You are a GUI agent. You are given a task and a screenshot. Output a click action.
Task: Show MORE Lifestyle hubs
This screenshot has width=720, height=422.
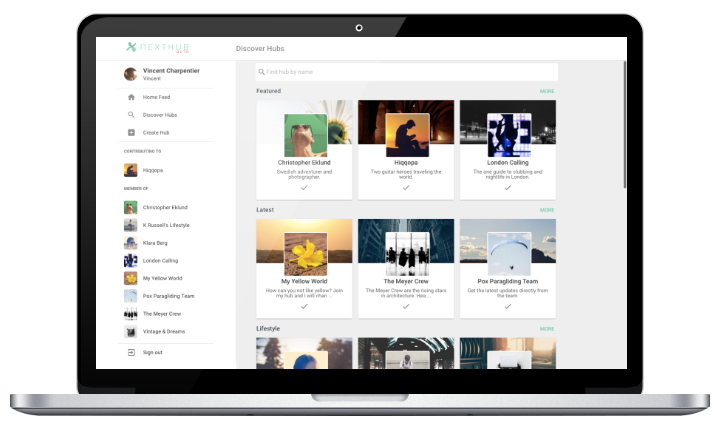click(x=547, y=329)
